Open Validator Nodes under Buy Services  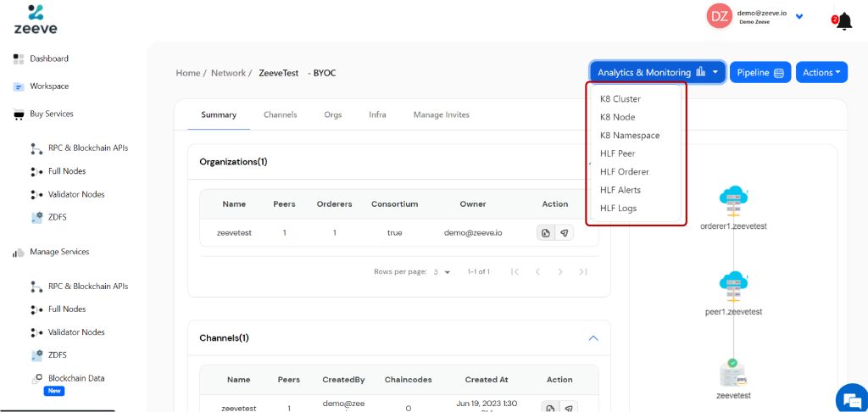pyautogui.click(x=76, y=194)
